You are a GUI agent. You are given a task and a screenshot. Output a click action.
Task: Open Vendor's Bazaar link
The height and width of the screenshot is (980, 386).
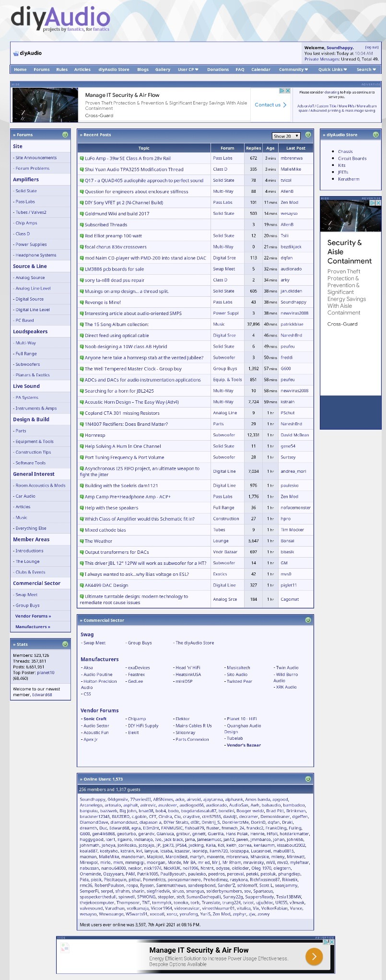244,745
